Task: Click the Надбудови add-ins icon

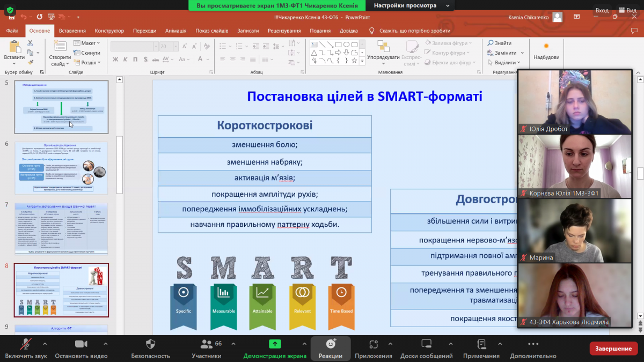Action: click(x=546, y=51)
